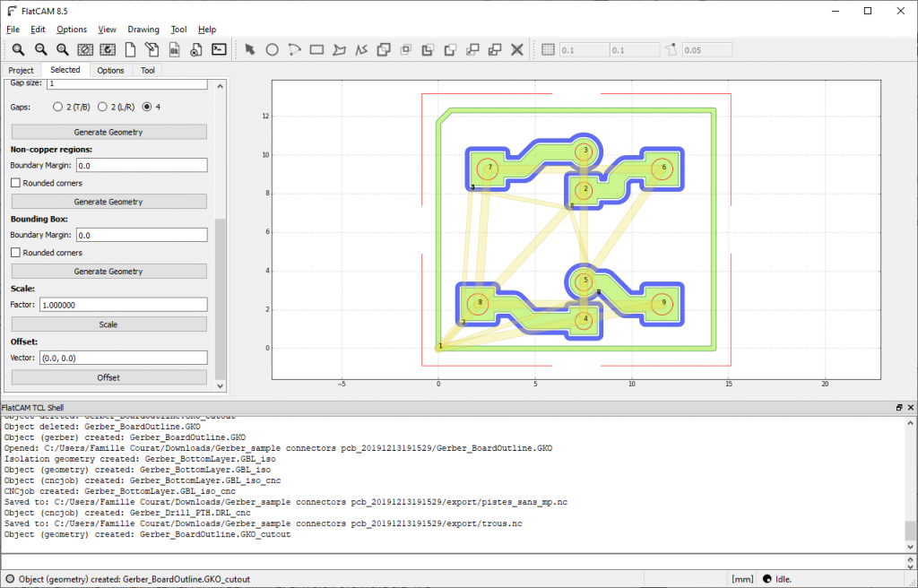Open the Options menu

[x=72, y=30]
